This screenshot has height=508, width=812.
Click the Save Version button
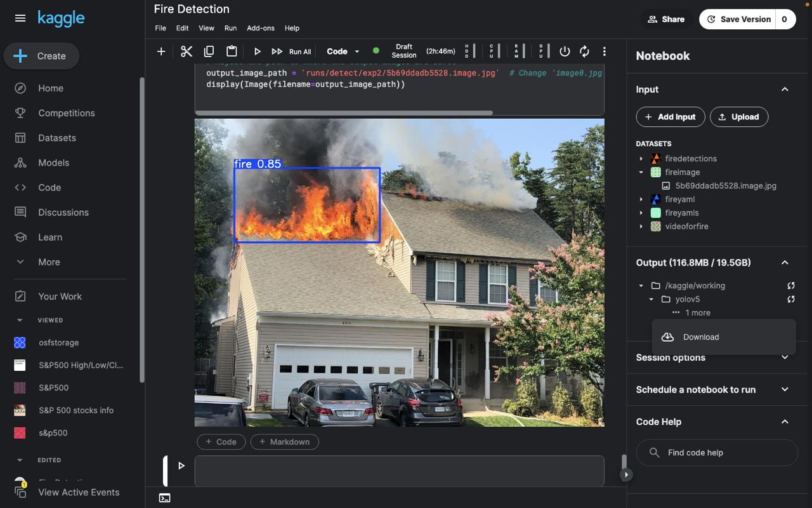point(738,19)
